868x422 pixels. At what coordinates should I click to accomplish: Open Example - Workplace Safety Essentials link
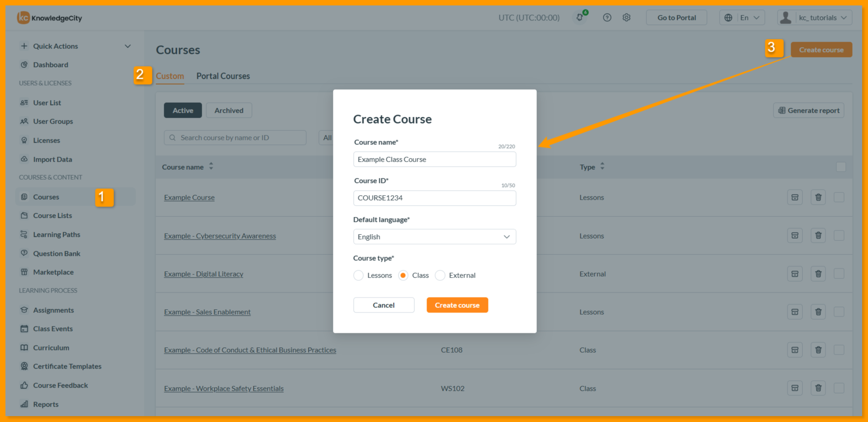coord(224,388)
